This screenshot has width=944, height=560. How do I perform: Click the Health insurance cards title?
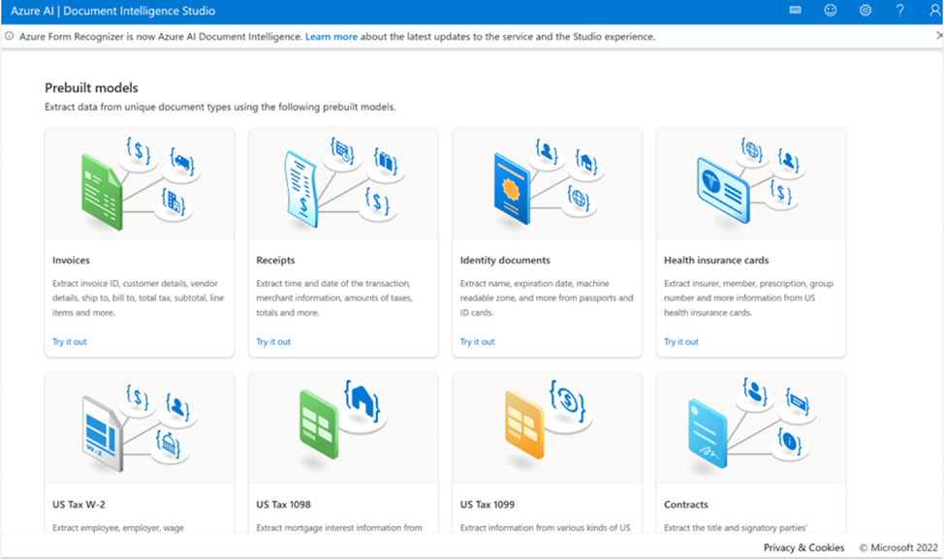pos(716,260)
